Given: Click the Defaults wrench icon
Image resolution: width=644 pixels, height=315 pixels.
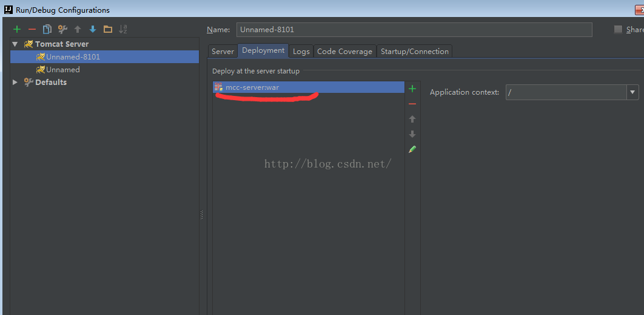Looking at the screenshot, I should [29, 83].
